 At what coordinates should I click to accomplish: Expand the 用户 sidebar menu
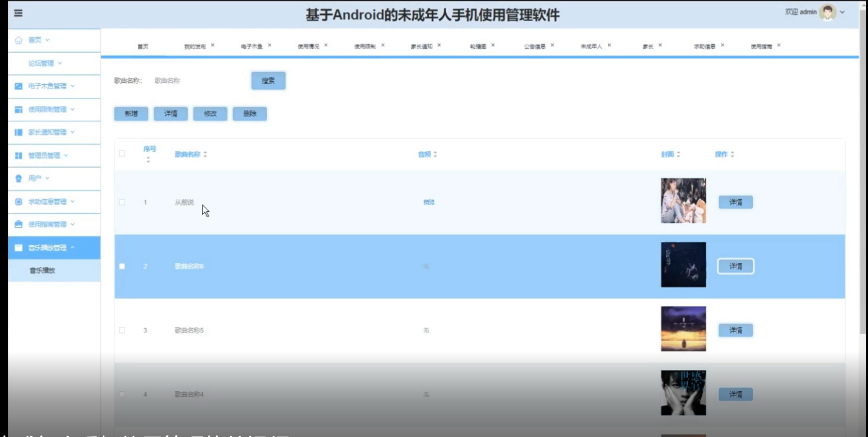(48, 178)
